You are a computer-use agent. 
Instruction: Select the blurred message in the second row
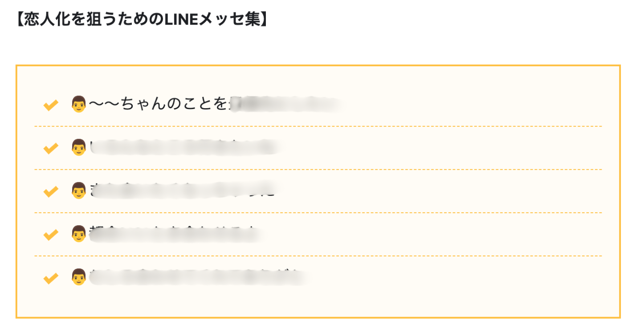click(x=185, y=147)
